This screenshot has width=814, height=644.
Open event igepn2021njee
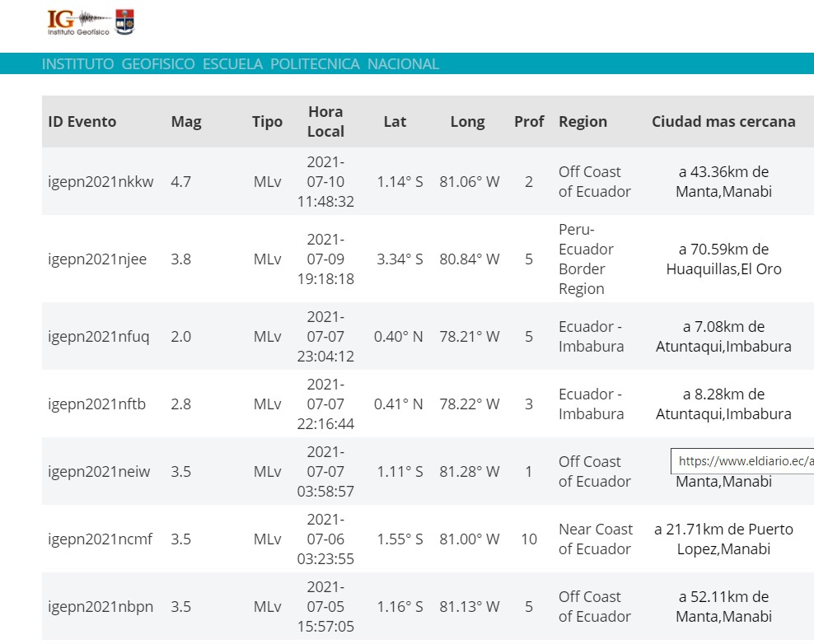tap(97, 259)
